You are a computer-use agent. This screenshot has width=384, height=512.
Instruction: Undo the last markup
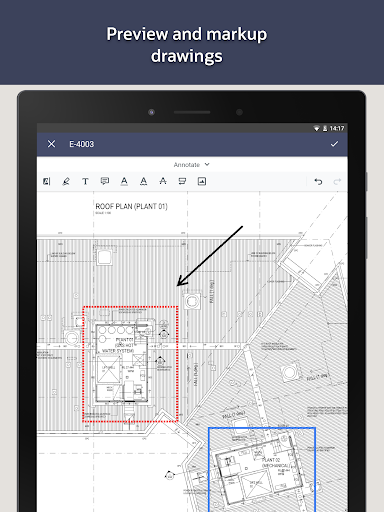(x=318, y=181)
